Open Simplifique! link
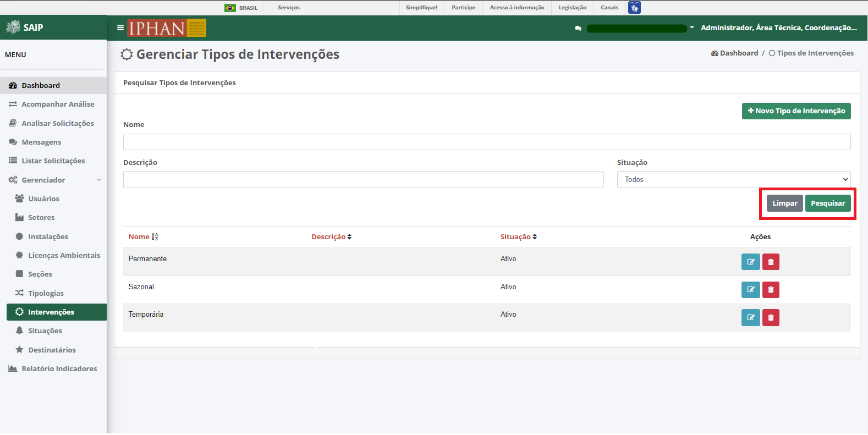 [422, 8]
